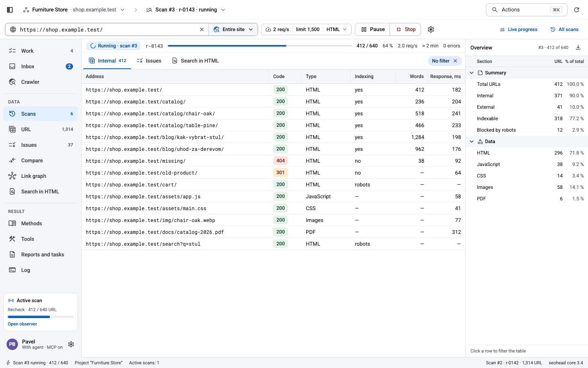This screenshot has width=588, height=368.
Task: Open Live progress link
Action: [519, 29]
